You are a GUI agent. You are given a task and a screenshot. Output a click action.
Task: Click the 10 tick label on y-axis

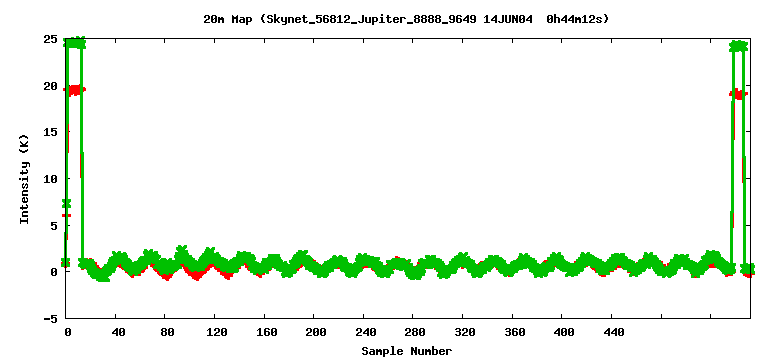[50, 179]
